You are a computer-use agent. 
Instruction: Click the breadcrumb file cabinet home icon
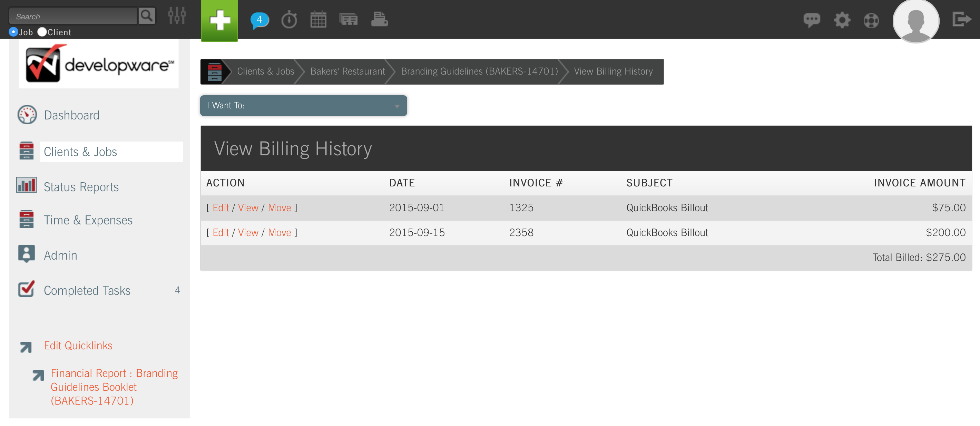[x=214, y=71]
